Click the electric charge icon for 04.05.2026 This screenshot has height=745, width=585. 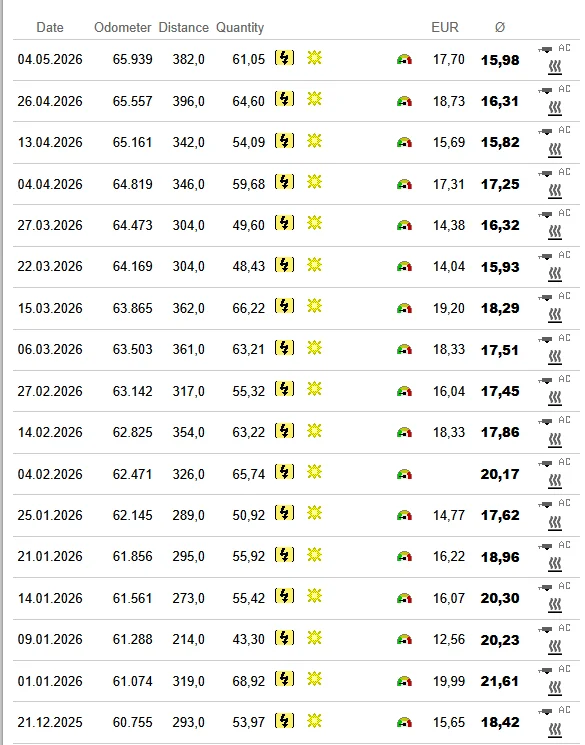tap(284, 58)
